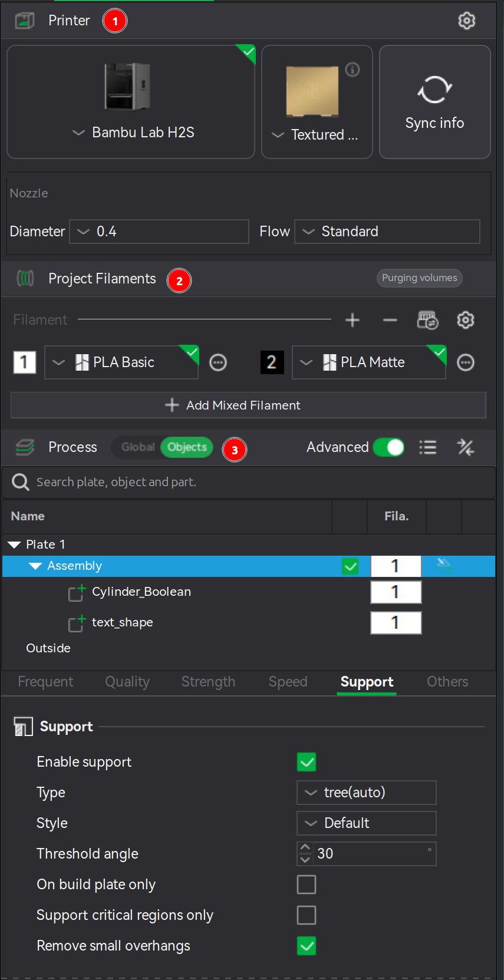The image size is (504, 980).
Task: Click the Cylinder_Boolean filament cell
Action: point(396,592)
